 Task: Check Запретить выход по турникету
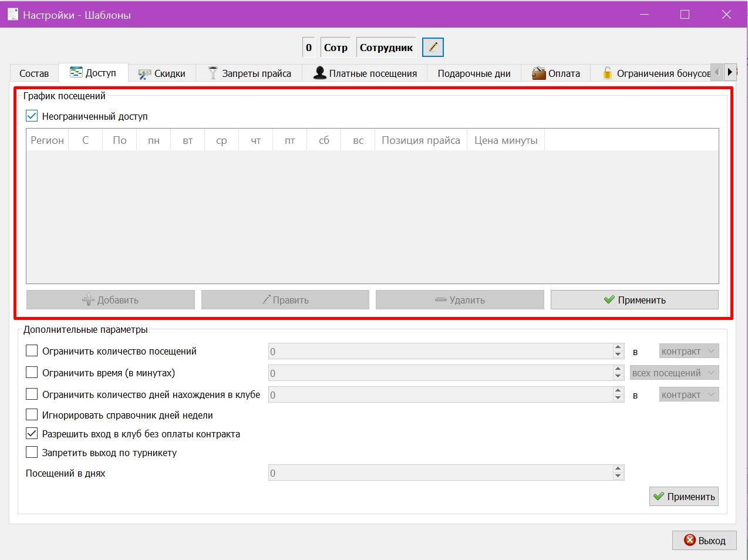coord(32,453)
